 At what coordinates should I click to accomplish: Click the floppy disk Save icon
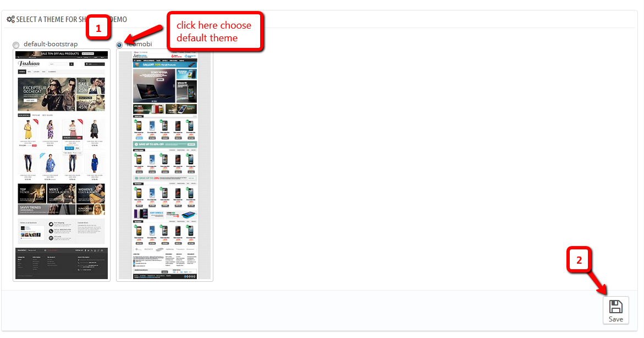(615, 307)
